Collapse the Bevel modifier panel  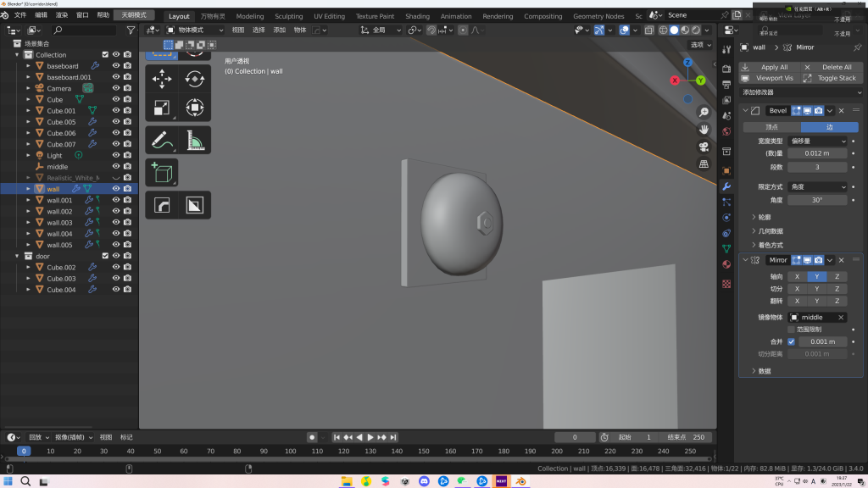[746, 111]
